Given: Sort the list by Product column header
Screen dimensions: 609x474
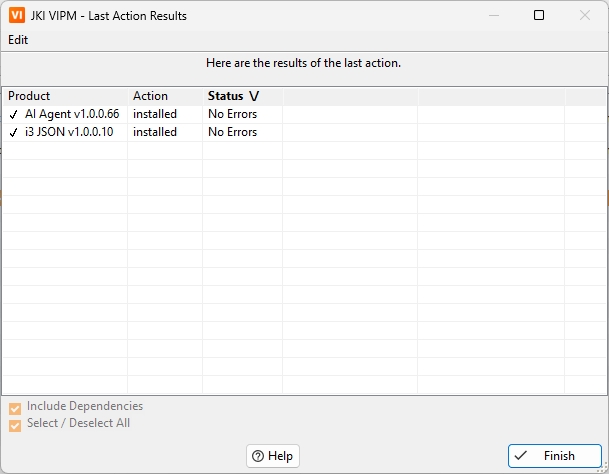Looking at the screenshot, I should [30, 97].
